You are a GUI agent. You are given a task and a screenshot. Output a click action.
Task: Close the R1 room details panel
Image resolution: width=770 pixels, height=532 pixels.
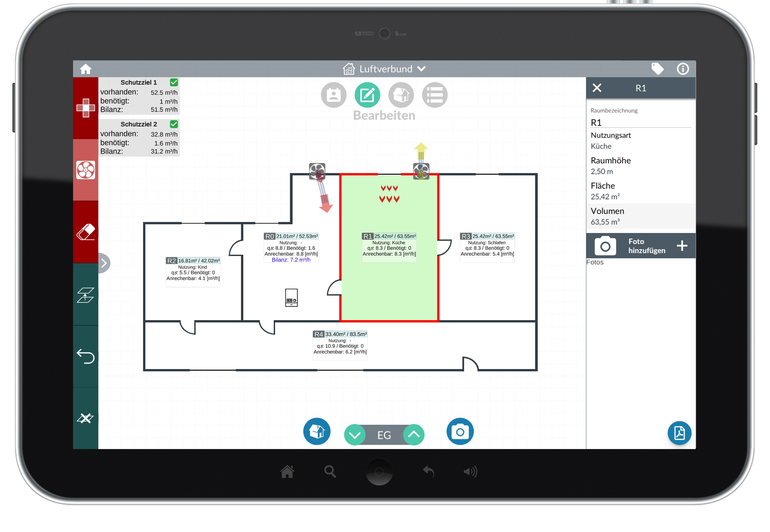tap(597, 88)
